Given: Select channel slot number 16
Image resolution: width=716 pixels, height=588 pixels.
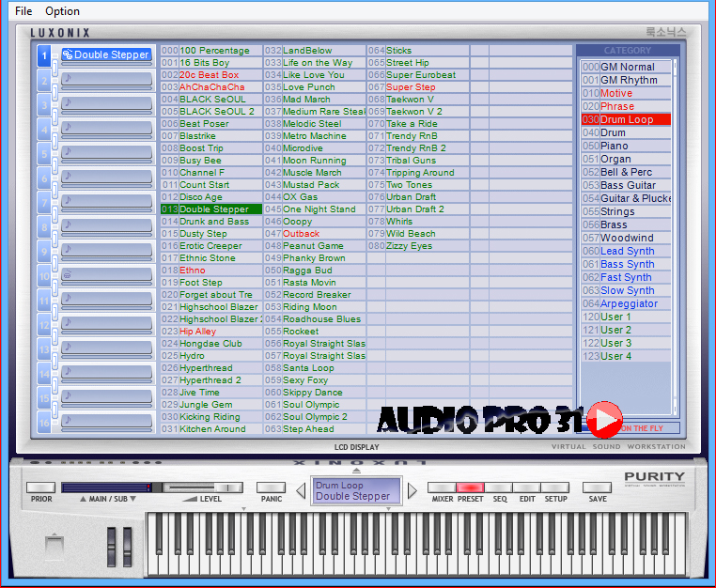Looking at the screenshot, I should pos(44,423).
